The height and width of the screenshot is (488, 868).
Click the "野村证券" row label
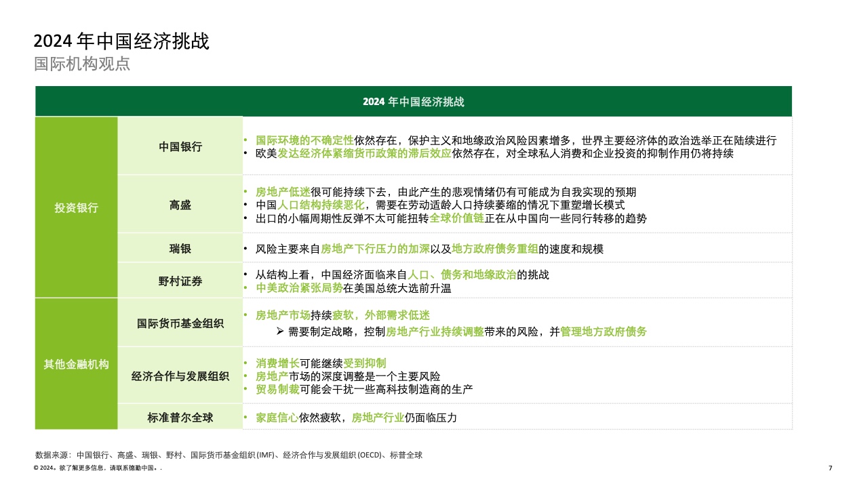[180, 281]
